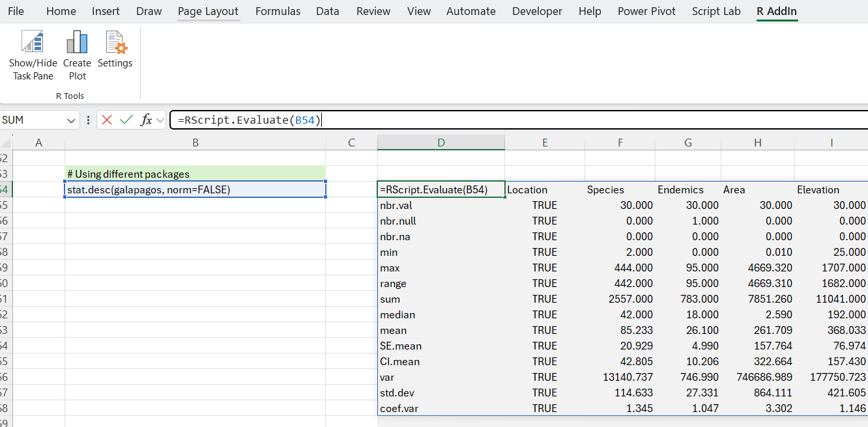
Task: Click the Elevation value 1707.000
Action: (x=832, y=268)
